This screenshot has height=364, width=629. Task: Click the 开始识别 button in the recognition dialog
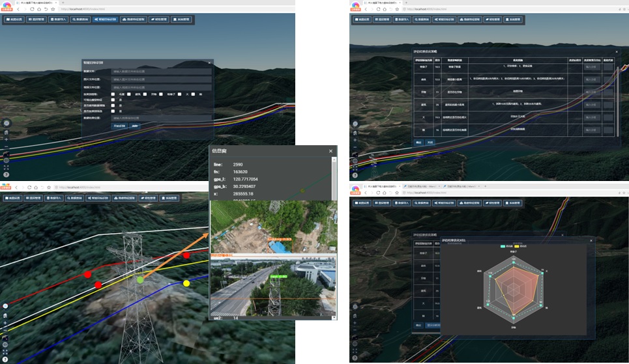click(x=118, y=126)
